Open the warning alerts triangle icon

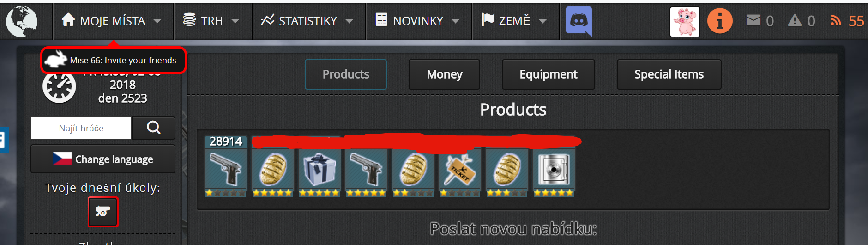(x=795, y=20)
